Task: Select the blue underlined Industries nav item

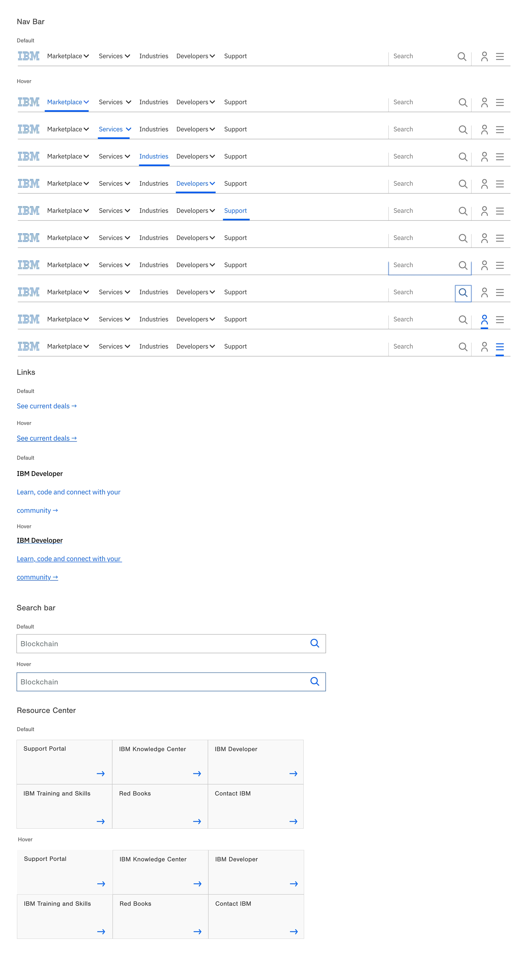Action: click(154, 156)
